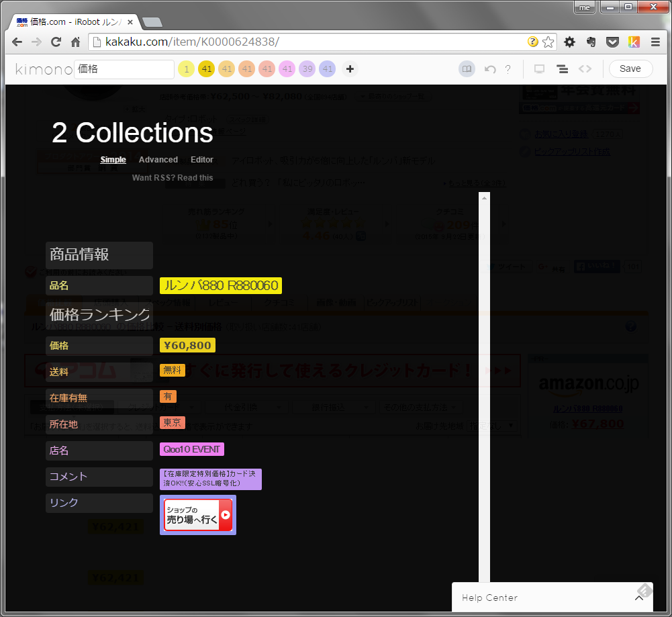Bookmark this page with the star icon
Viewport: 672px width, 617px height.
(548, 42)
